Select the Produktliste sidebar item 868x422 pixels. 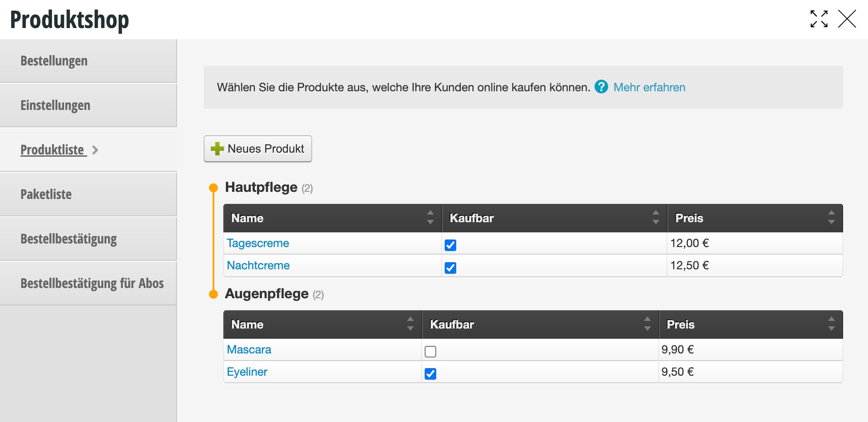click(88, 150)
